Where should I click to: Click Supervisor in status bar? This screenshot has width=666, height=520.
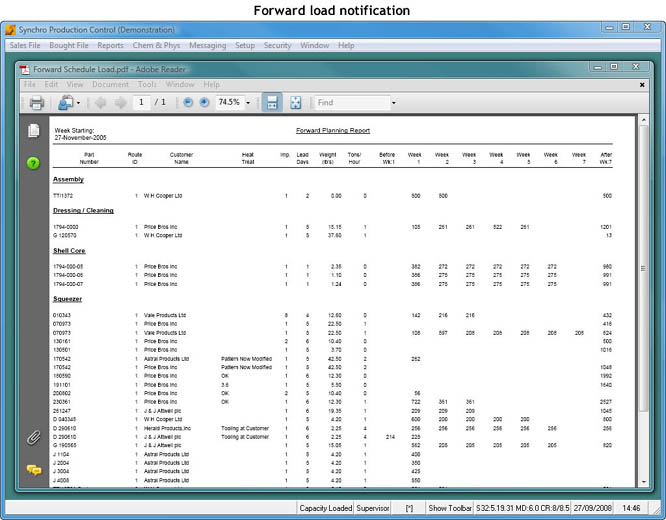coord(373,508)
